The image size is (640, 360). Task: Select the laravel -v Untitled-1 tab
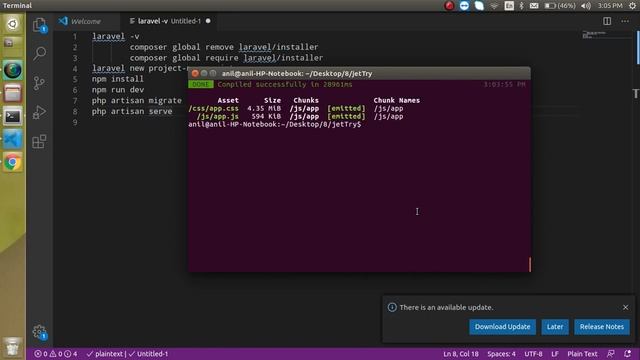click(x=169, y=21)
